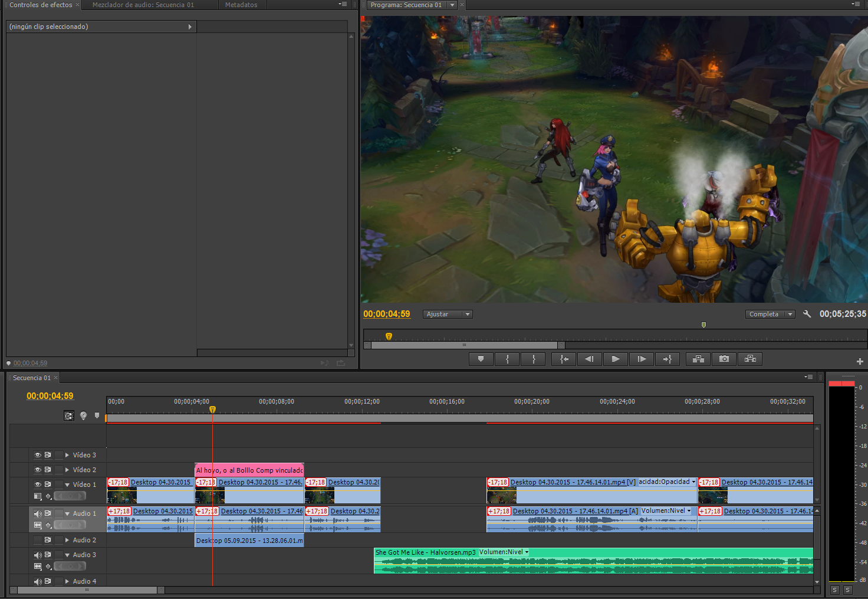Switch to Mezclador de audio tab
This screenshot has width=868, height=599.
click(143, 5)
